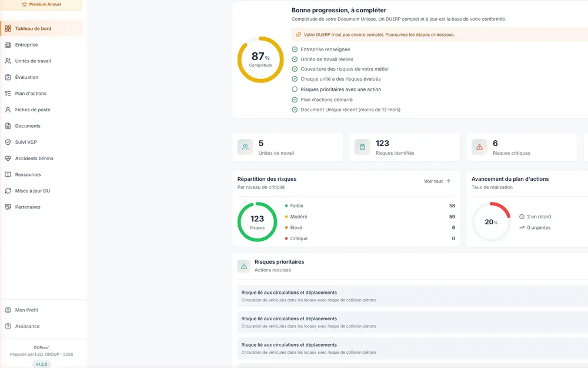Click the 0 urgentes text
Image resolution: width=588 pixels, height=368 pixels.
click(539, 227)
